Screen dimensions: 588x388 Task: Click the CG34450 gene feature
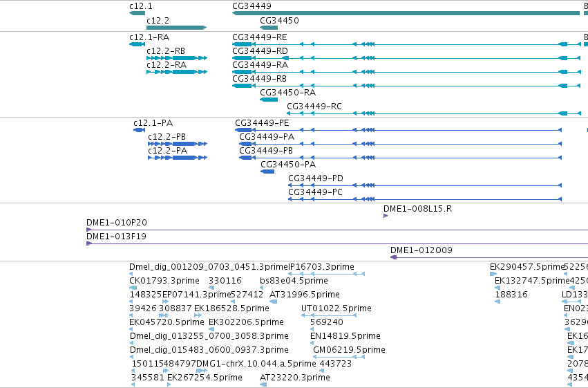pyautogui.click(x=269, y=28)
